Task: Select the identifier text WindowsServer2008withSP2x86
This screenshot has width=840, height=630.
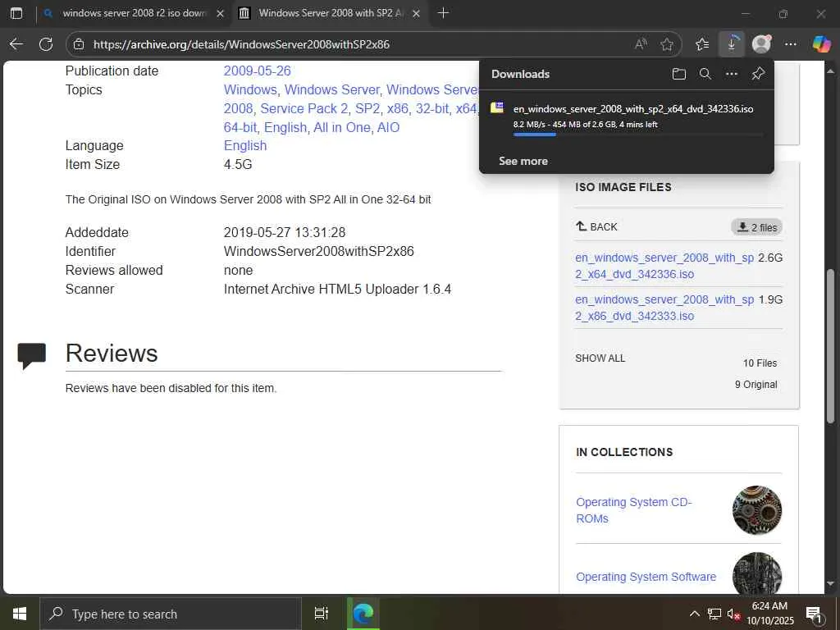Action: [319, 251]
